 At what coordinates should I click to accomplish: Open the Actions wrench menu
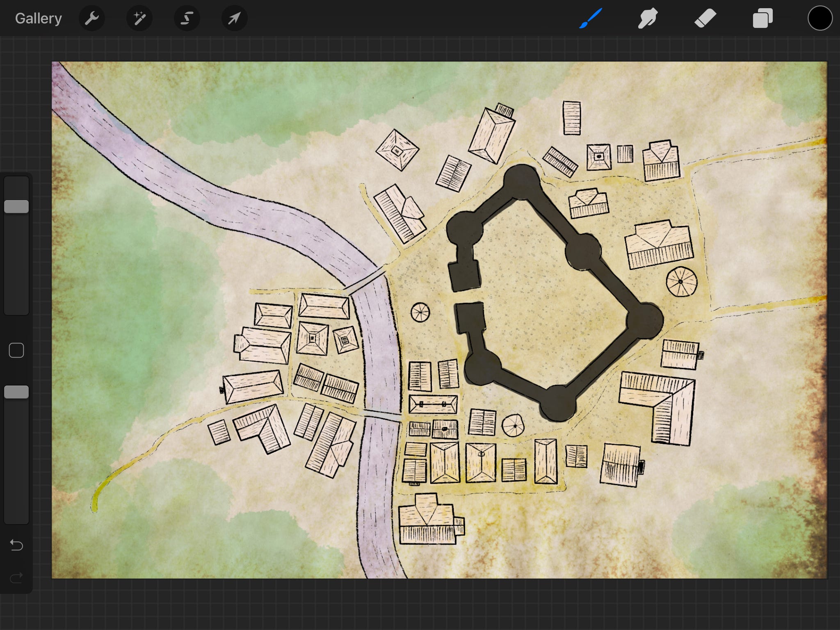92,18
